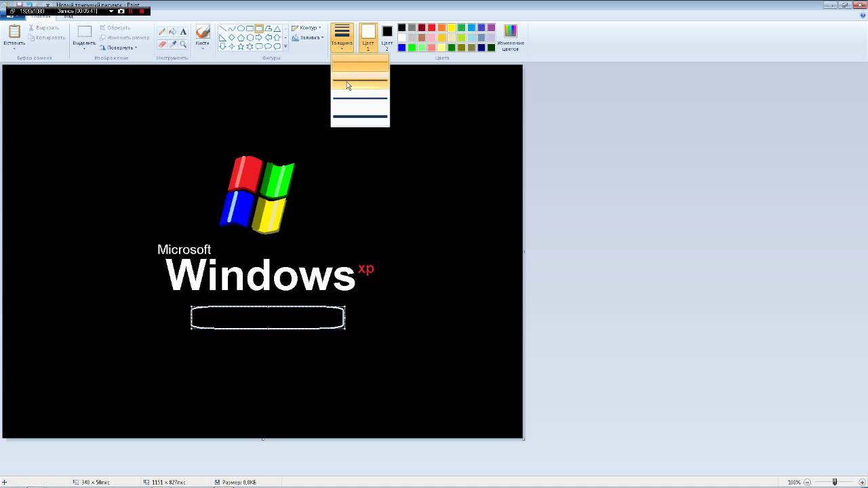Click the white rounded rectangle on canvas
The image size is (868, 488).
(268, 317)
